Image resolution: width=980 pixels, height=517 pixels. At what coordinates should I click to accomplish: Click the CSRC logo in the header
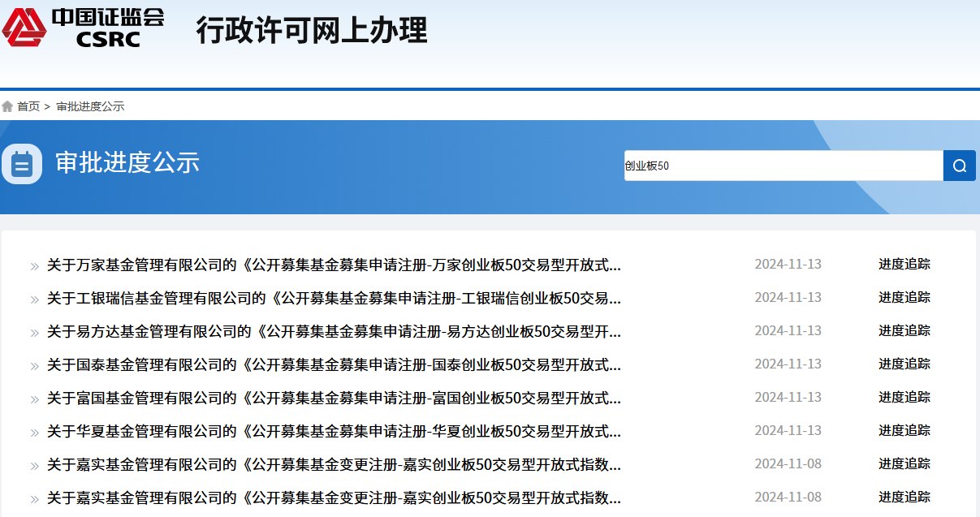82,27
